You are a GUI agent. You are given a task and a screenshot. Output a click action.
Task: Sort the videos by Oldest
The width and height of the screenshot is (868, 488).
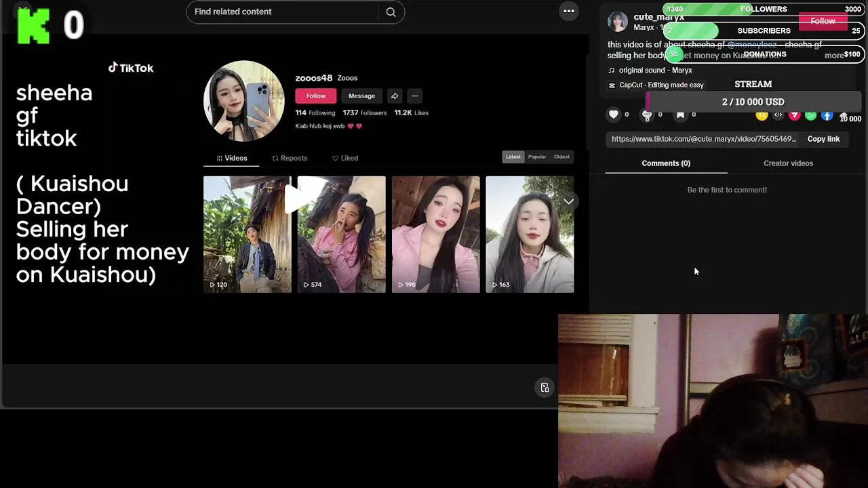[x=561, y=157]
